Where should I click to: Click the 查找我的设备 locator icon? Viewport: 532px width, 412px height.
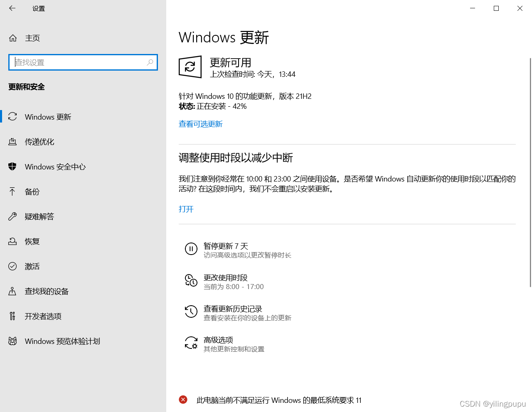(12, 291)
